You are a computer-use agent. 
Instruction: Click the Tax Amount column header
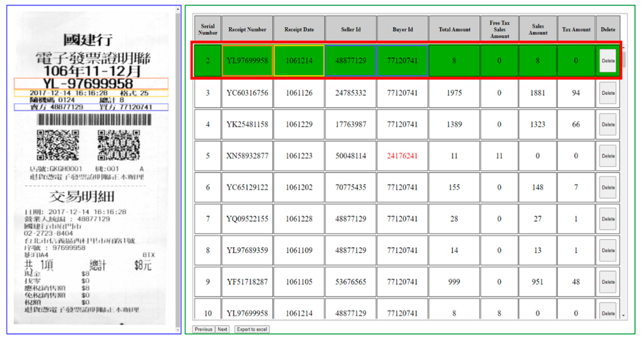[576, 29]
